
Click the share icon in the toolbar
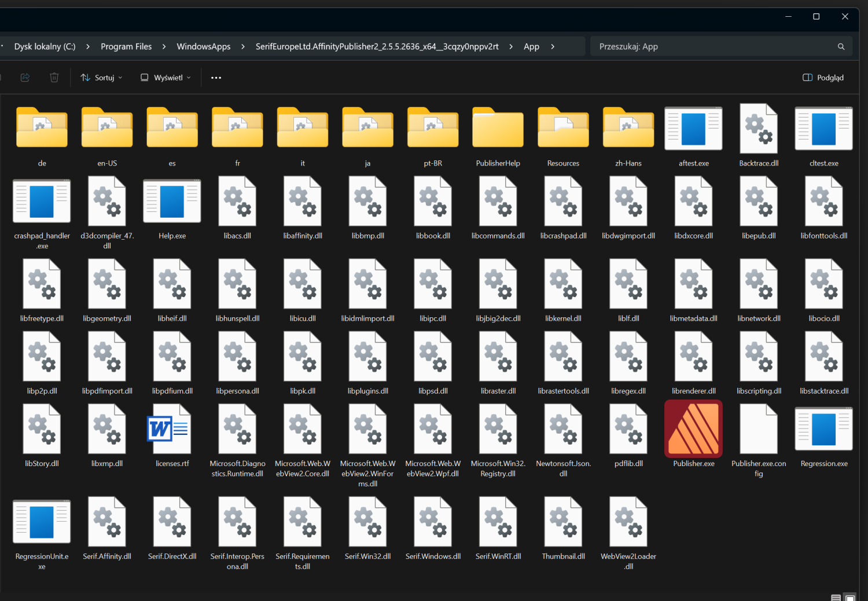(x=25, y=78)
